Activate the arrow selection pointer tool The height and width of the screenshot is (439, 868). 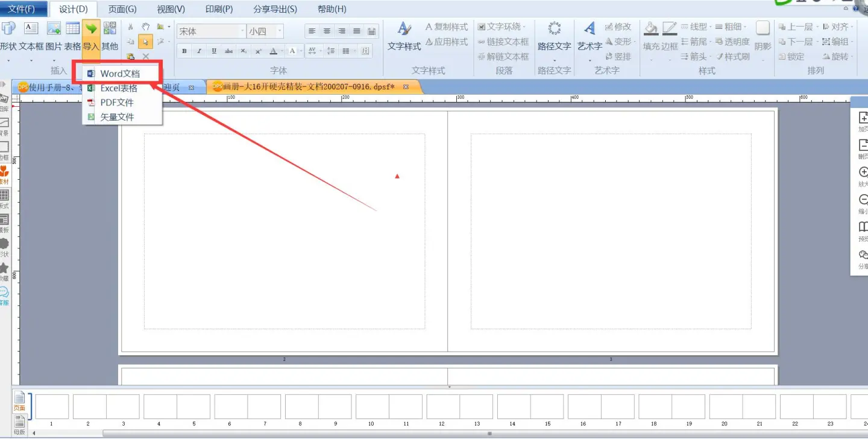(x=145, y=42)
